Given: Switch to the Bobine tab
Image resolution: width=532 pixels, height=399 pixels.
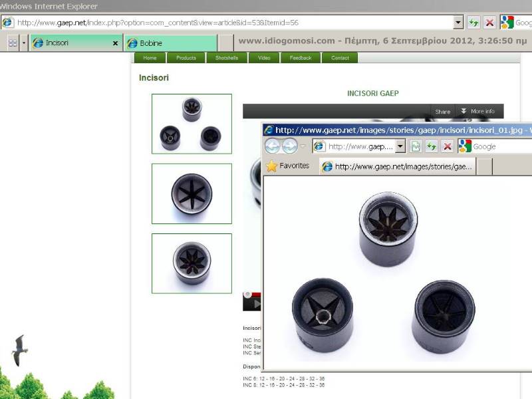Looking at the screenshot, I should click(x=171, y=43).
